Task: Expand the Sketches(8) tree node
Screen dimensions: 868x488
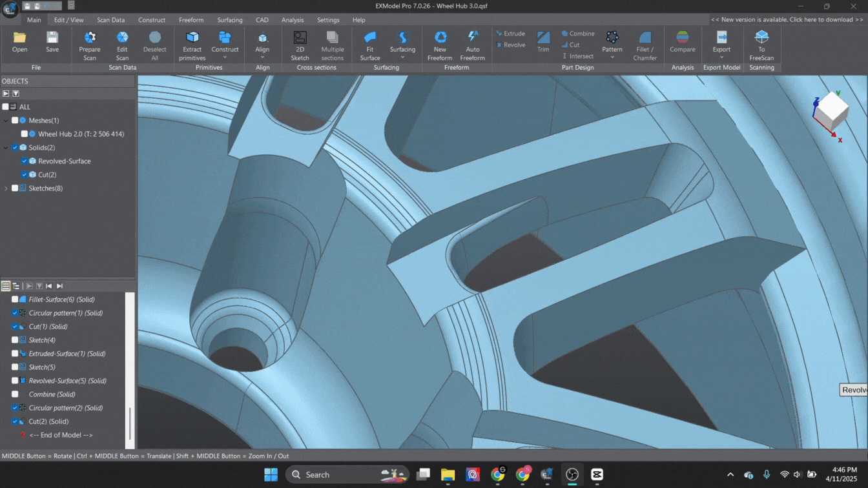Action: [6, 188]
